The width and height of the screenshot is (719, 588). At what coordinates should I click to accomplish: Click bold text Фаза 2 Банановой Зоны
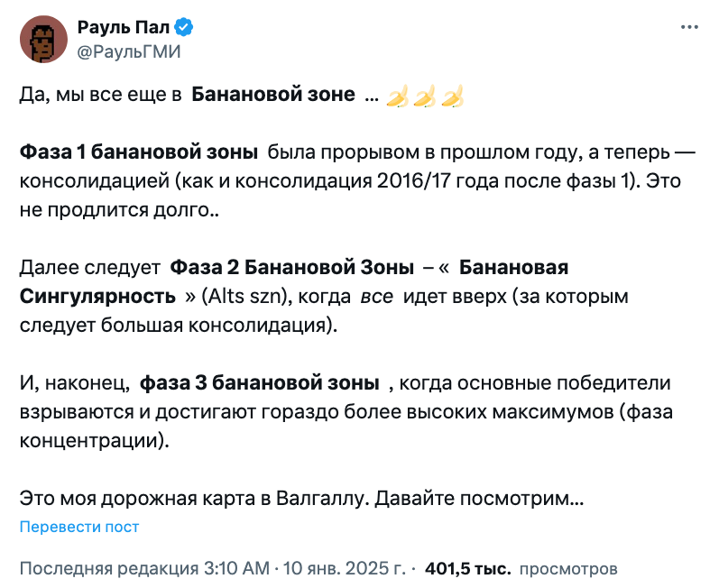tap(292, 268)
